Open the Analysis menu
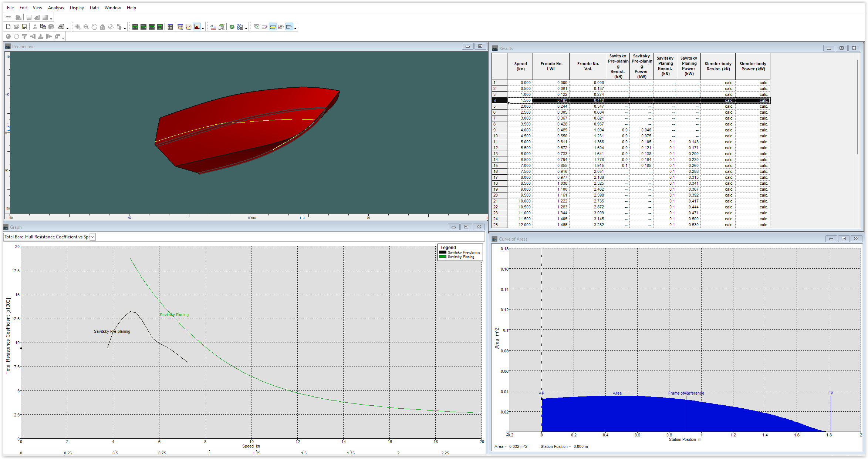 click(x=56, y=7)
